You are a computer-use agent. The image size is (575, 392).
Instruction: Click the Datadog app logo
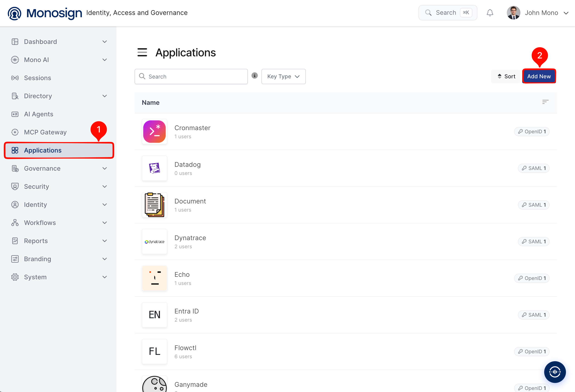pyautogui.click(x=154, y=168)
